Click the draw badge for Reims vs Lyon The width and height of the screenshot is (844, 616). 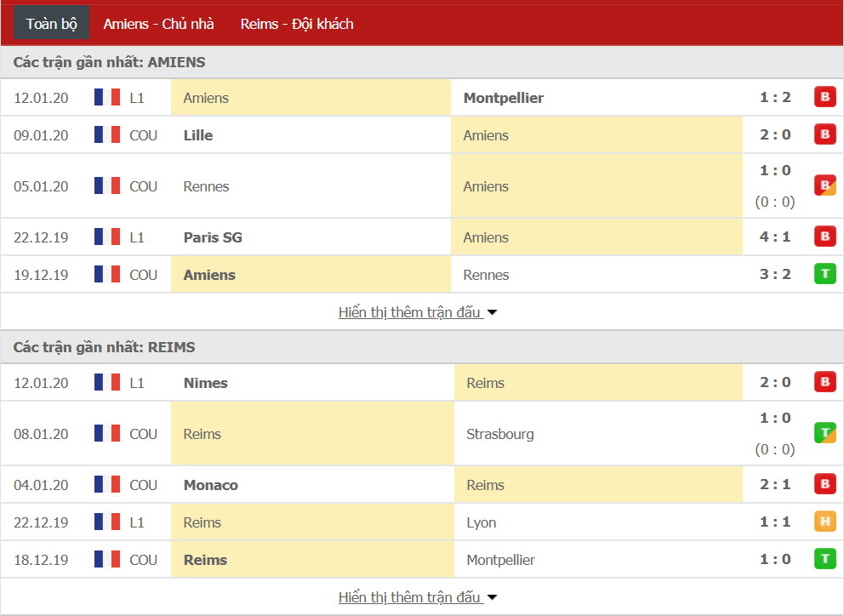[824, 522]
